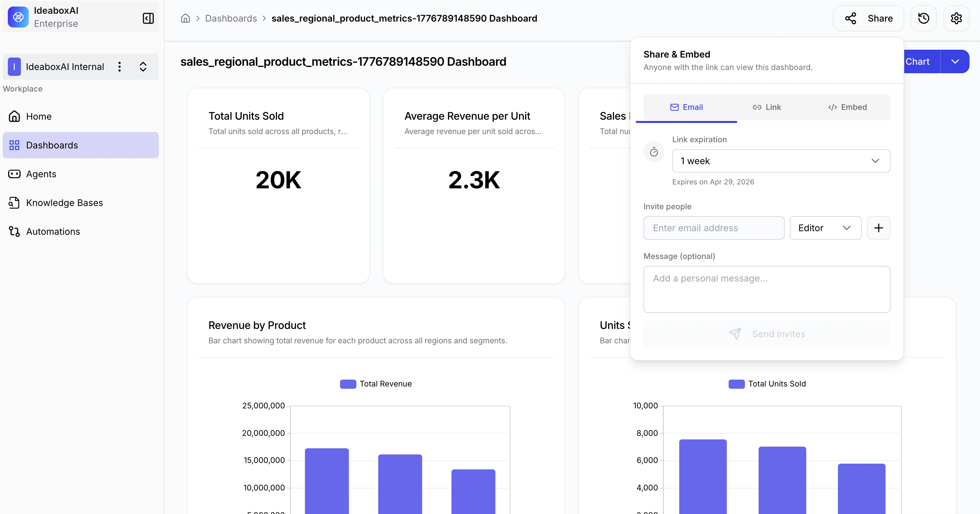Click the Share button
Viewport: 980px width, 514px height.
tap(868, 18)
